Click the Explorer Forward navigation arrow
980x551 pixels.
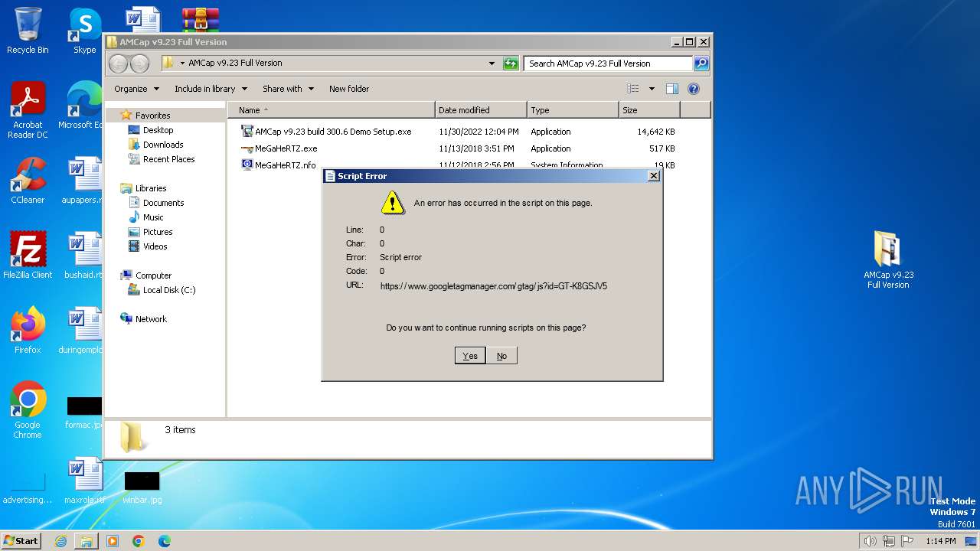tap(139, 64)
